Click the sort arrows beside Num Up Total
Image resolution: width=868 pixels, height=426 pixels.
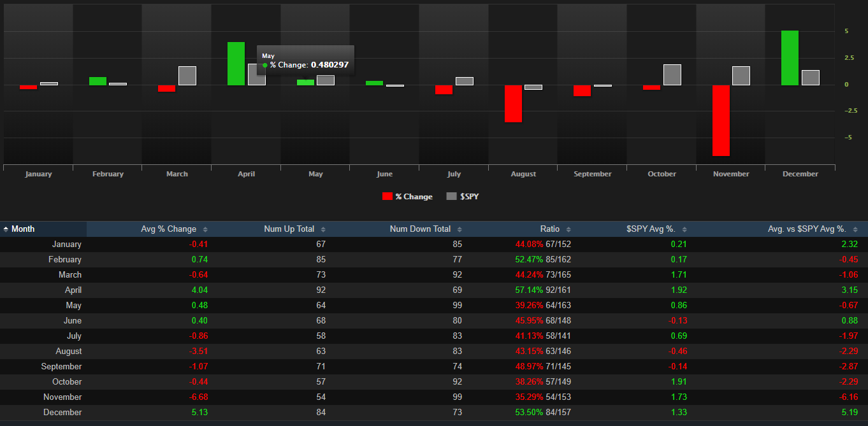click(x=323, y=229)
